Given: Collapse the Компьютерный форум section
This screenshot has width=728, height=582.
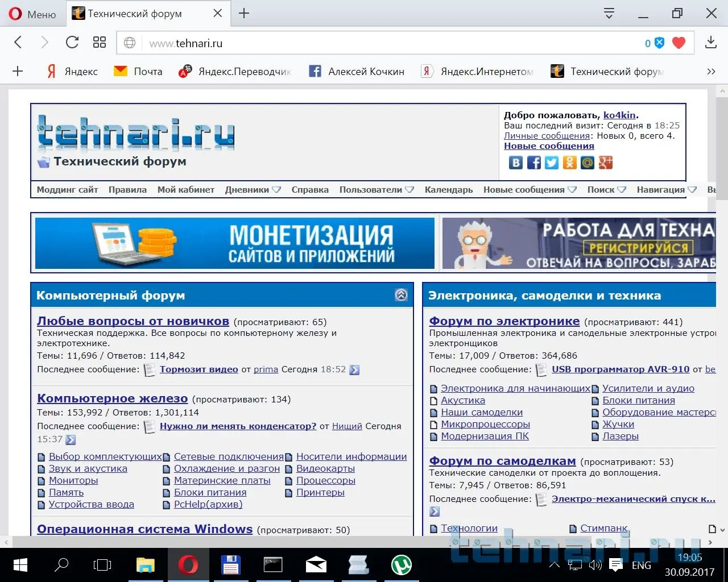Looking at the screenshot, I should (x=401, y=295).
